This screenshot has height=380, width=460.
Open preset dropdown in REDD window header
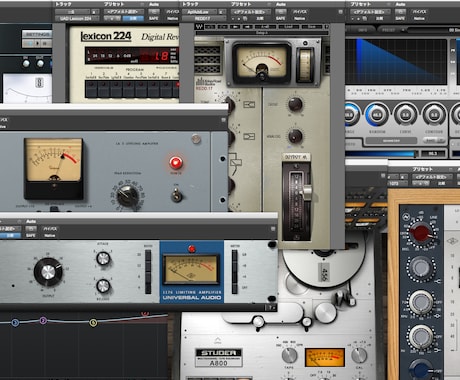[x=251, y=12]
